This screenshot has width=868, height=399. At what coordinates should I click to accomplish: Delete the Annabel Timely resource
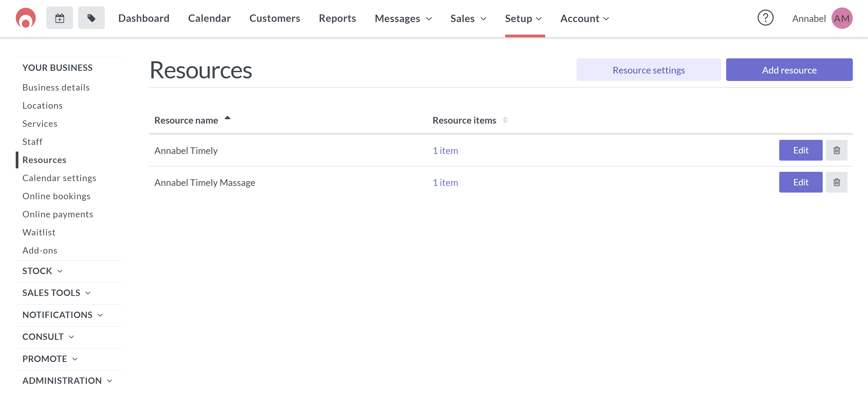click(836, 150)
